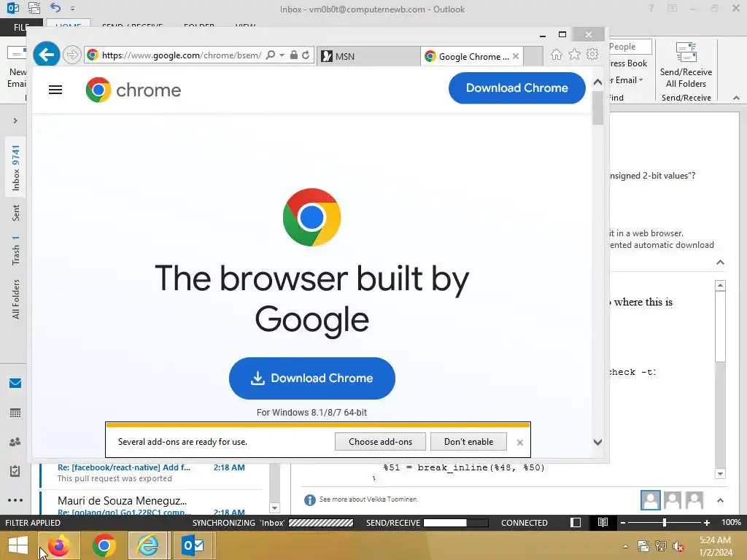This screenshot has height=560, width=747.
Task: Click the large center Download Chrome button
Action: pyautogui.click(x=312, y=378)
